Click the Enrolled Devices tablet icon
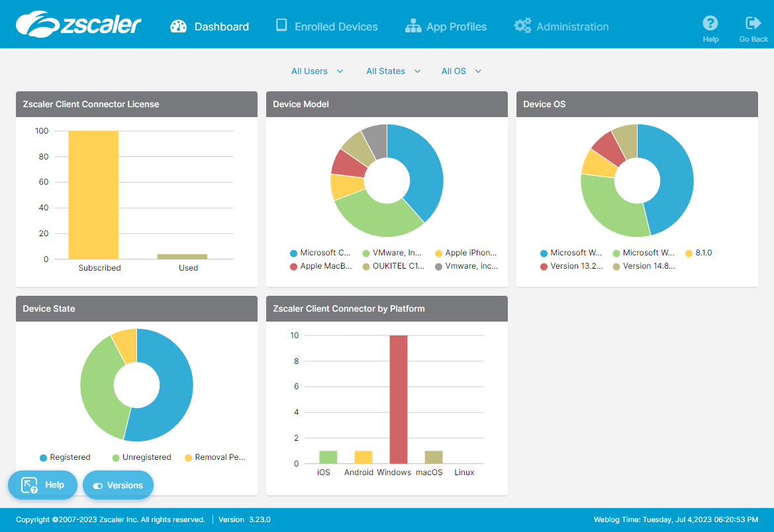This screenshot has height=532, width=774. tap(281, 26)
